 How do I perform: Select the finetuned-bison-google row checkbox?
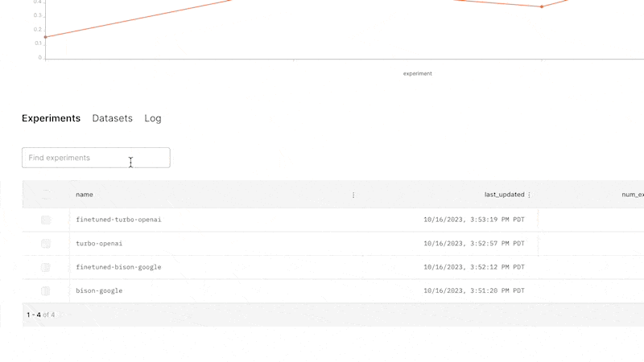click(46, 267)
